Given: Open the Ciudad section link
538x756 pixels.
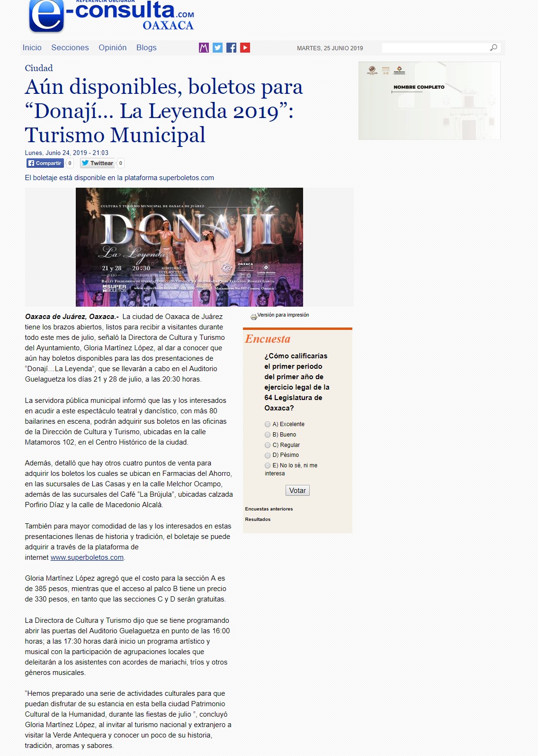Looking at the screenshot, I should coord(39,68).
